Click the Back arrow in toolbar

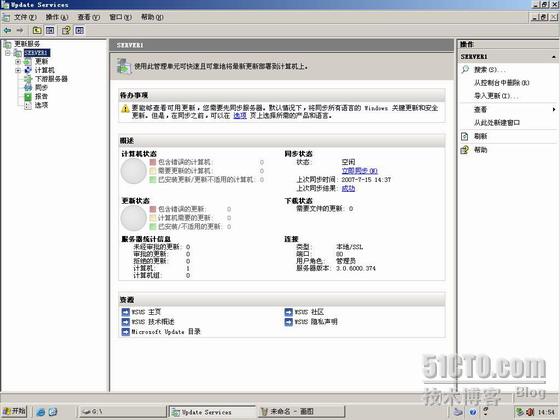7,30
